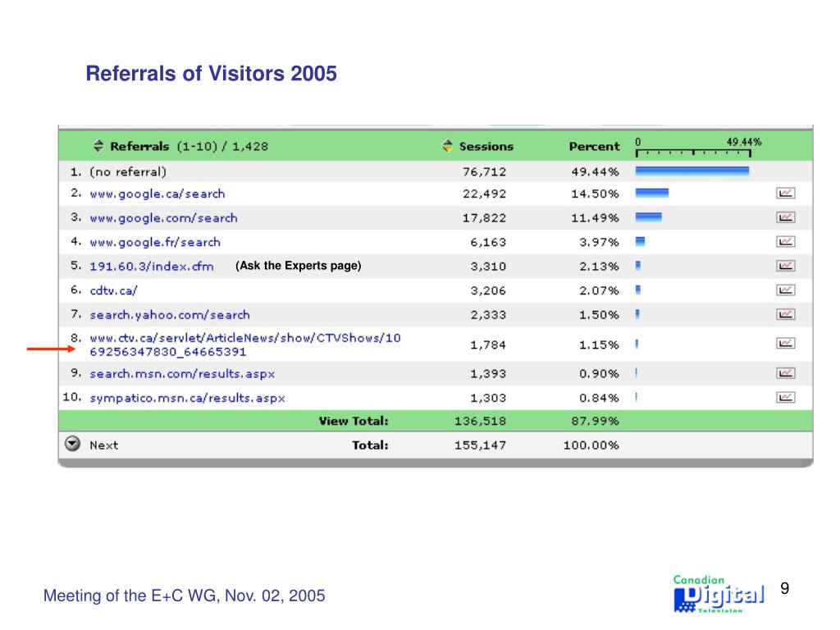Select percent value 11.49%
Screen dimensions: 840x630
pyautogui.click(x=596, y=218)
